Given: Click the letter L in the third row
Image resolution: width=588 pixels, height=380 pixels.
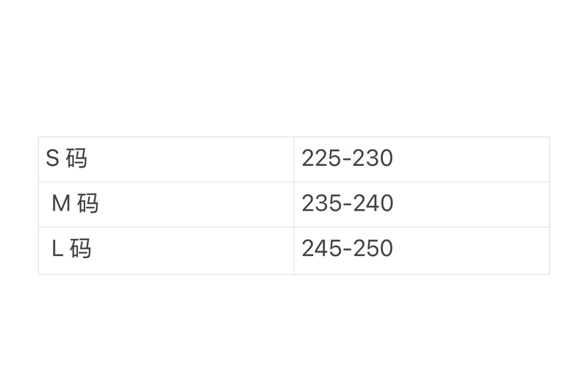Looking at the screenshot, I should point(57,249).
